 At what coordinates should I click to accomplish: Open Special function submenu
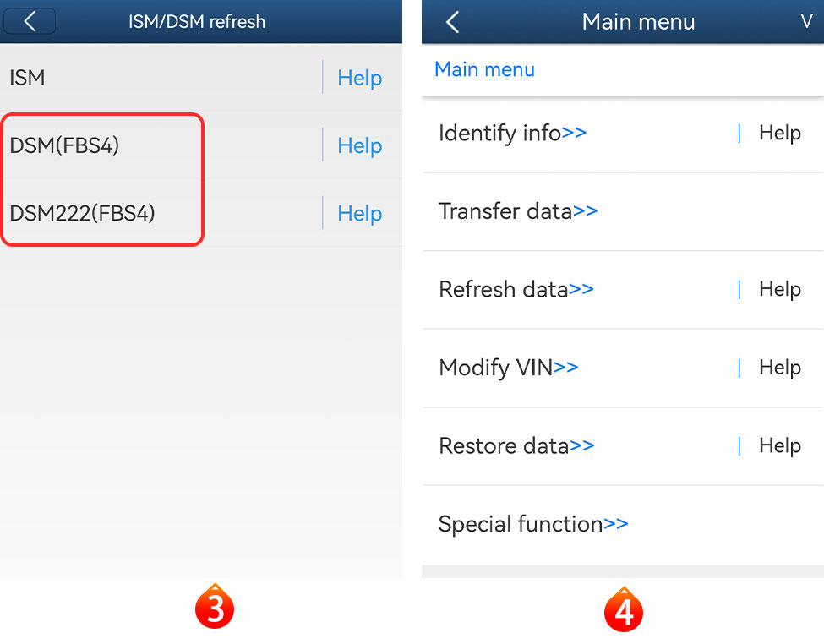pyautogui.click(x=532, y=524)
